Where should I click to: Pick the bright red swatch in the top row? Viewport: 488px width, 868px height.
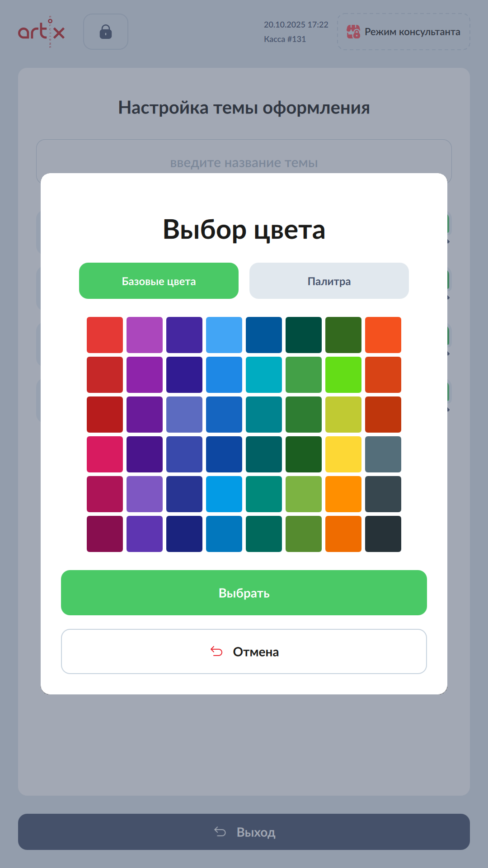[105, 335]
